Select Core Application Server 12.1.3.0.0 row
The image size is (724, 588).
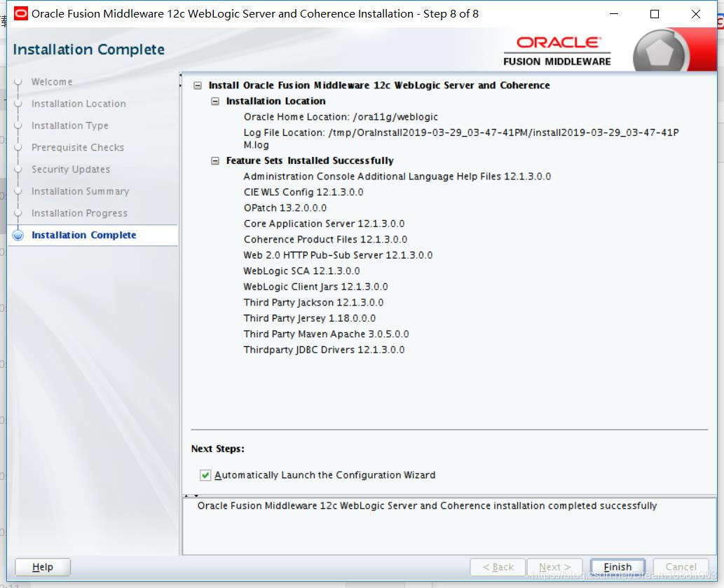click(324, 224)
